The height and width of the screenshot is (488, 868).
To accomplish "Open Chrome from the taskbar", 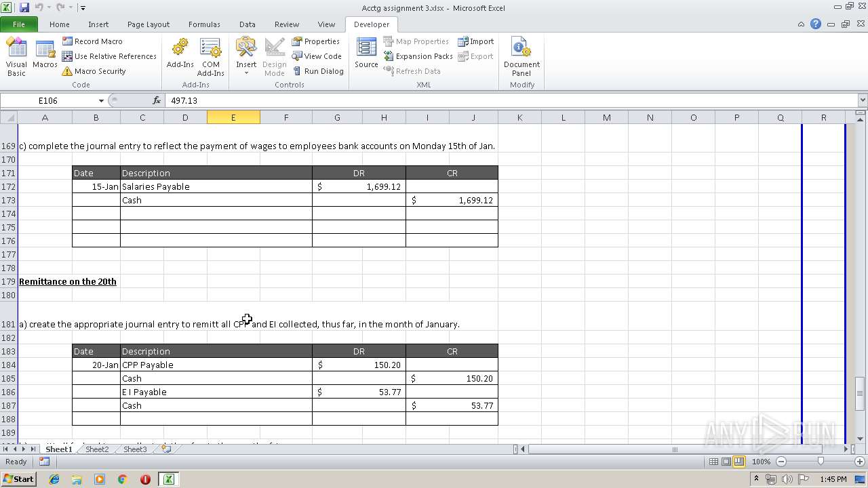I will (123, 479).
